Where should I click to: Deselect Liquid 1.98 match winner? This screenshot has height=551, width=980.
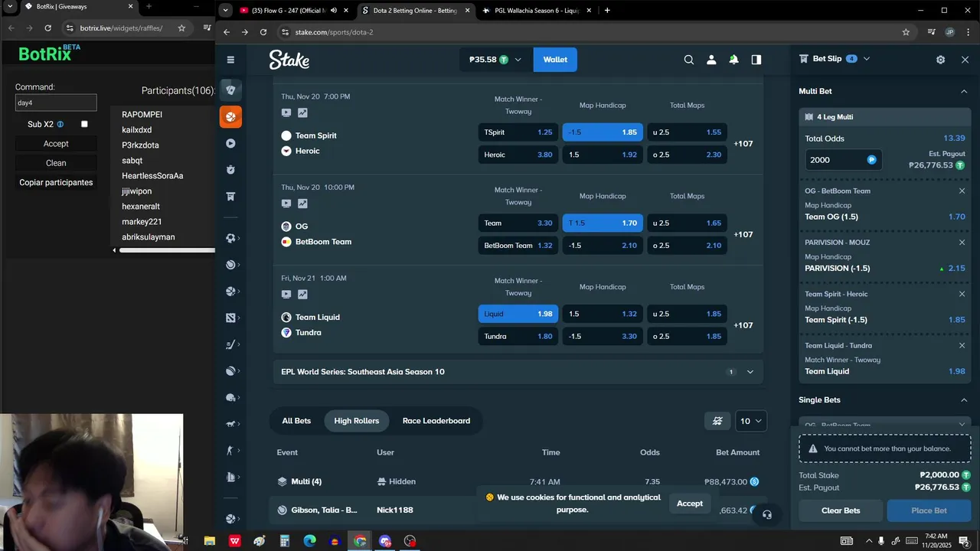[x=518, y=314]
